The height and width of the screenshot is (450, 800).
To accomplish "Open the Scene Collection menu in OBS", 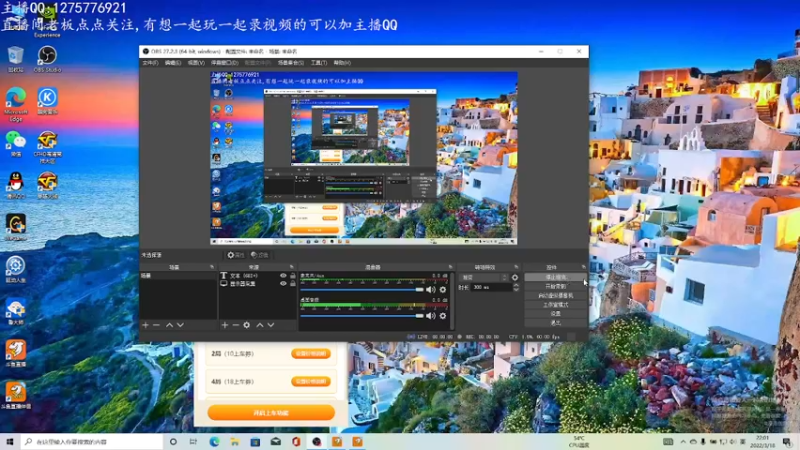I will pos(290,63).
